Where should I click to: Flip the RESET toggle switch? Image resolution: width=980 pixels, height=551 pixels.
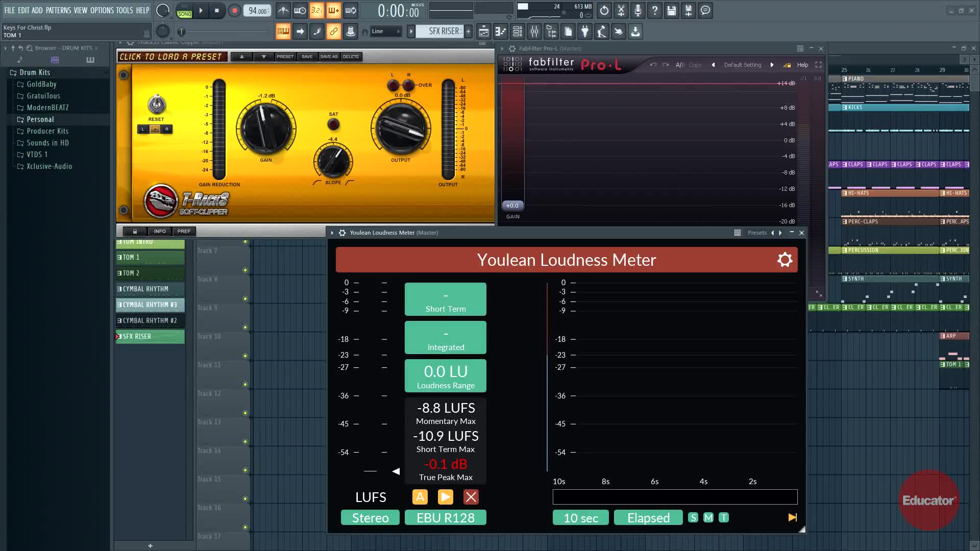(156, 105)
